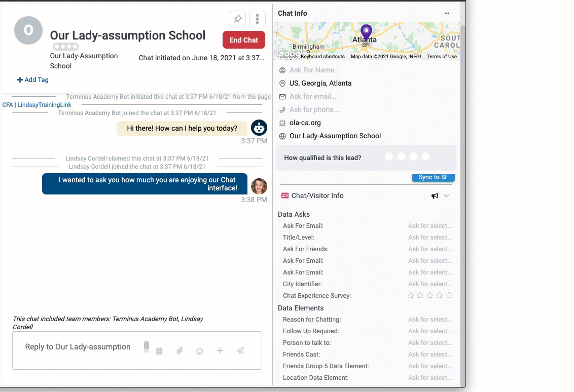Open the Chat Info ellipsis menu
Image resolution: width=574 pixels, height=392 pixels.
click(x=447, y=13)
